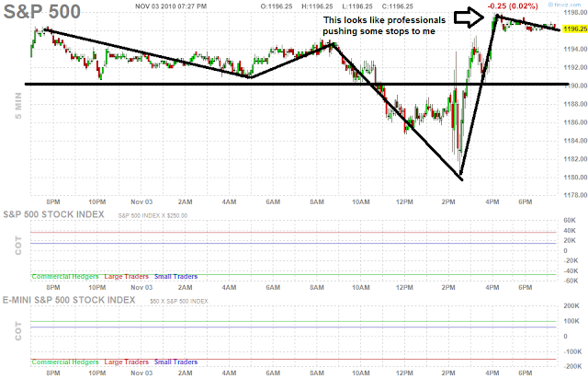
Task: Click Small Traders legend in E-Mini COT panel
Action: click(175, 362)
